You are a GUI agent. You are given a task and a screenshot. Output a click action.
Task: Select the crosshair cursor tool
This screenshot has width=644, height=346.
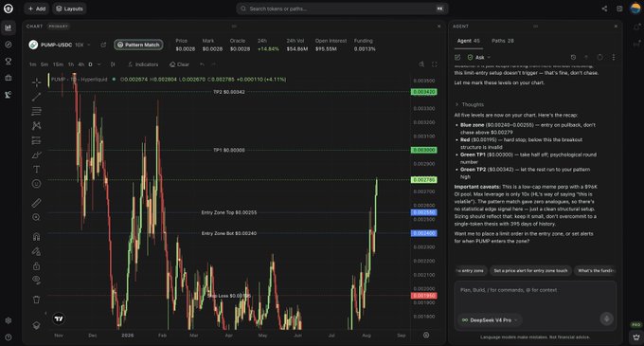click(37, 82)
